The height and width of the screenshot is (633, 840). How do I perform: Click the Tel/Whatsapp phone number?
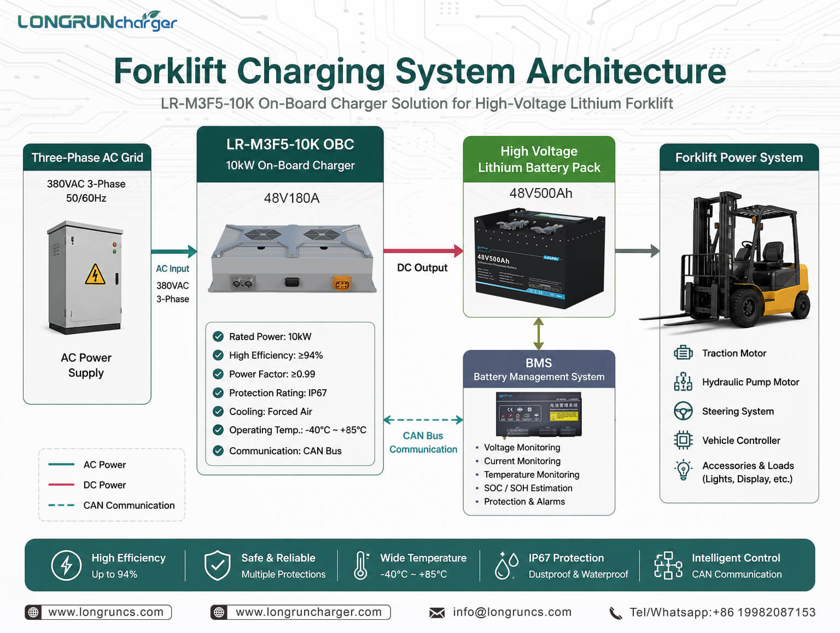[722, 612]
